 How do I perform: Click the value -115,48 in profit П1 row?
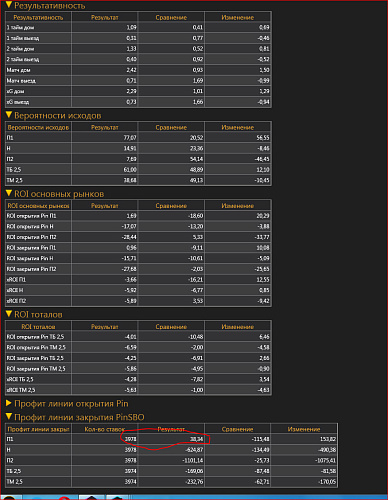[261, 439]
